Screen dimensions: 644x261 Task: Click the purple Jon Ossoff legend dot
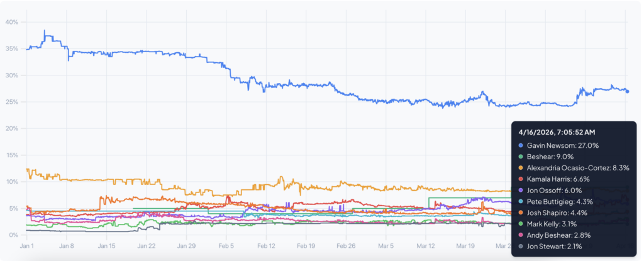tap(521, 191)
